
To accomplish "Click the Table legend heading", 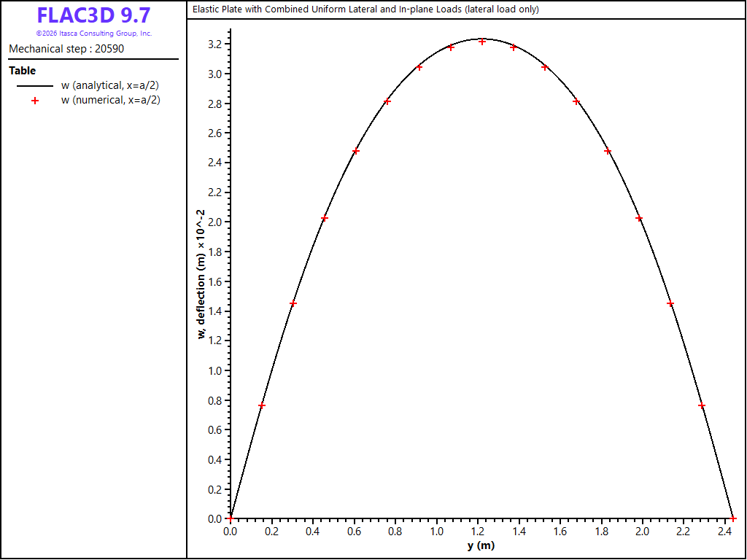I will [23, 71].
